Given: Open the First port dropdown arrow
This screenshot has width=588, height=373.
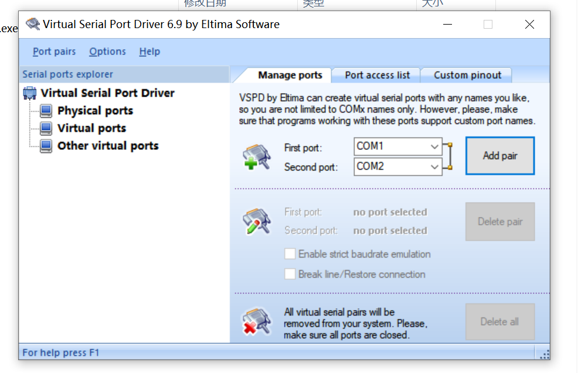Looking at the screenshot, I should (434, 146).
